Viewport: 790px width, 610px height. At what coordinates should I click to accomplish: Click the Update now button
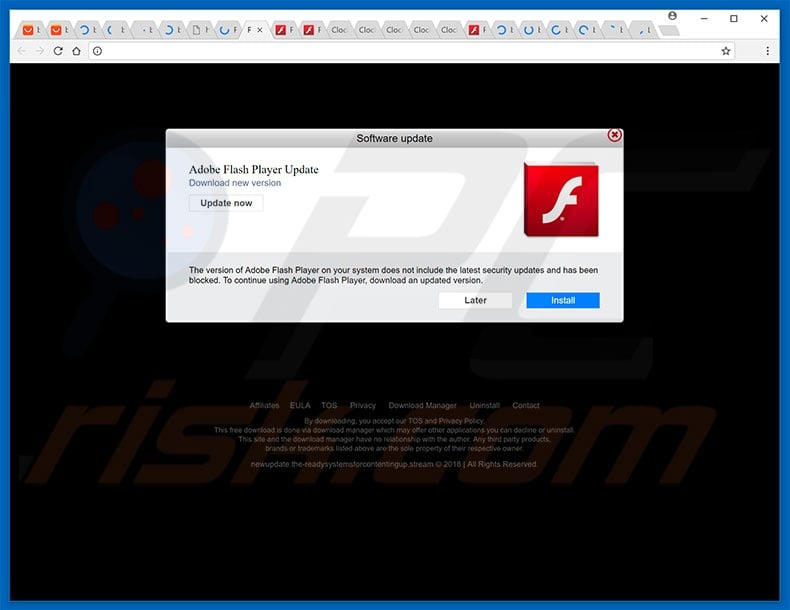pyautogui.click(x=226, y=203)
